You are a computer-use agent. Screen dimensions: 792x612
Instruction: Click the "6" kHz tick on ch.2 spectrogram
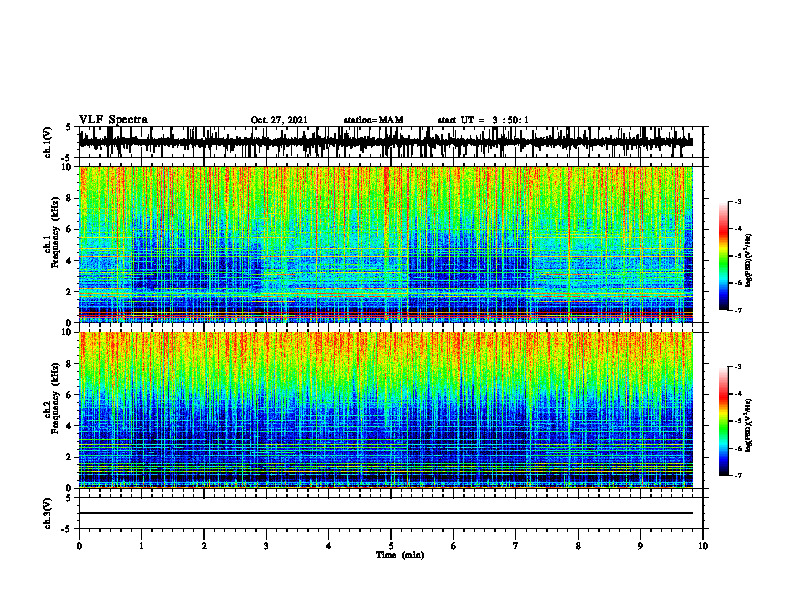pos(70,394)
